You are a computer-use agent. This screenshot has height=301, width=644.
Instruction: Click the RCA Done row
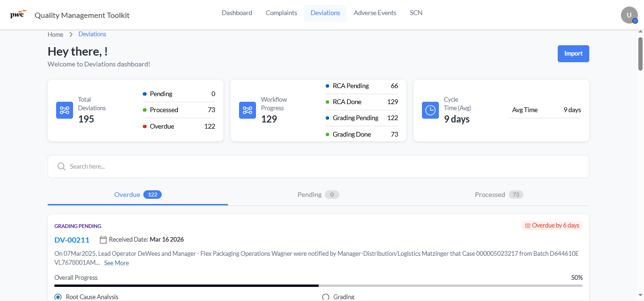[362, 102]
